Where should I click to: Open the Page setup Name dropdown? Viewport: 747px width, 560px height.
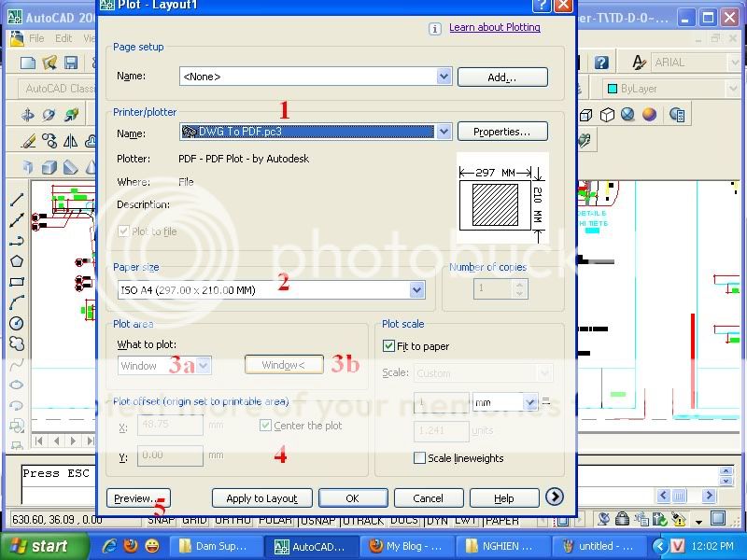444,77
